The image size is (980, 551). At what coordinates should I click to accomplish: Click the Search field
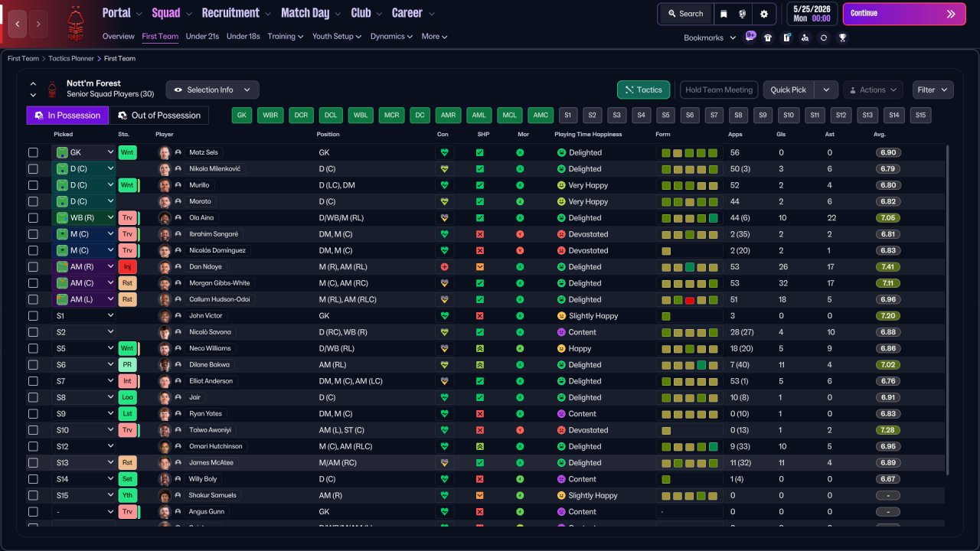[684, 14]
